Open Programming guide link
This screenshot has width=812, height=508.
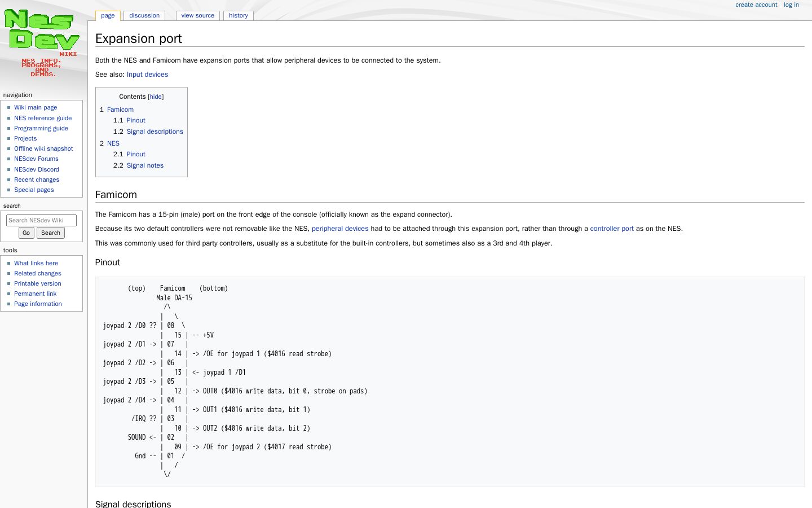(41, 128)
